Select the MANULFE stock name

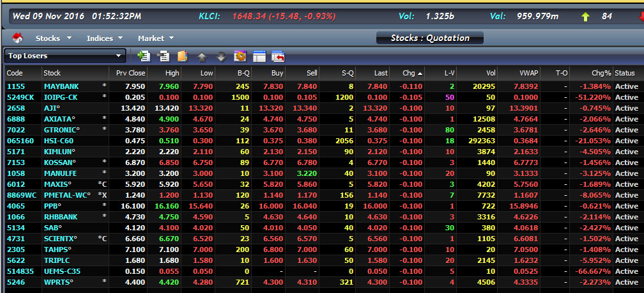[x=60, y=173]
